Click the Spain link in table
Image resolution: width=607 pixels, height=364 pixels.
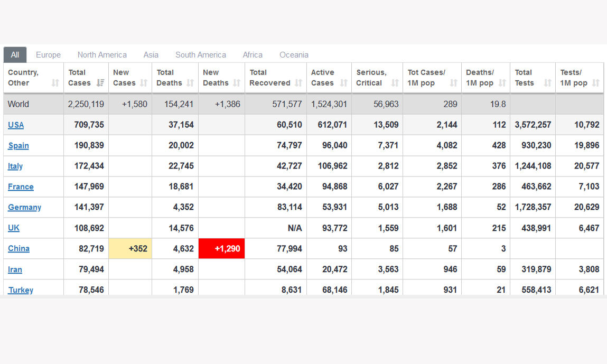pos(18,146)
